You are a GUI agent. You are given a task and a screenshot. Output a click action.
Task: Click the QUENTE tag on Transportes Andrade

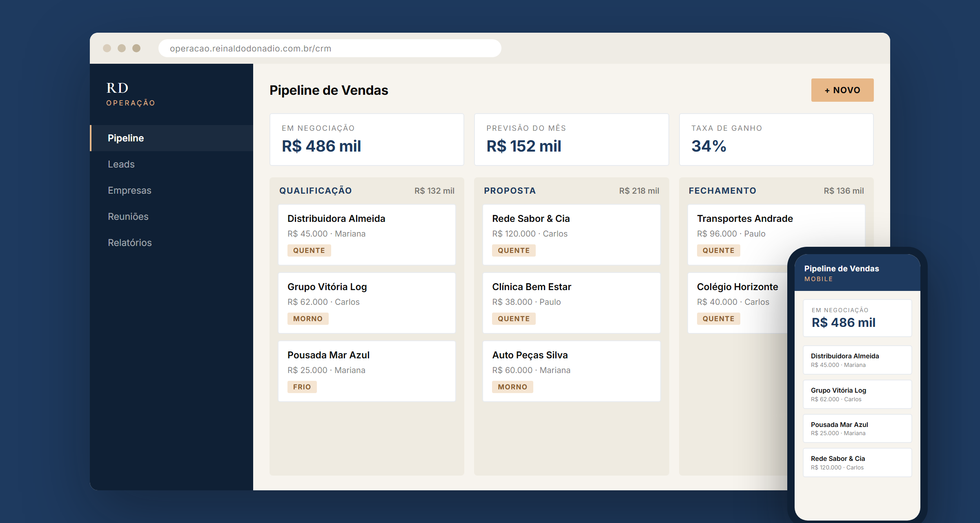pyautogui.click(x=719, y=250)
